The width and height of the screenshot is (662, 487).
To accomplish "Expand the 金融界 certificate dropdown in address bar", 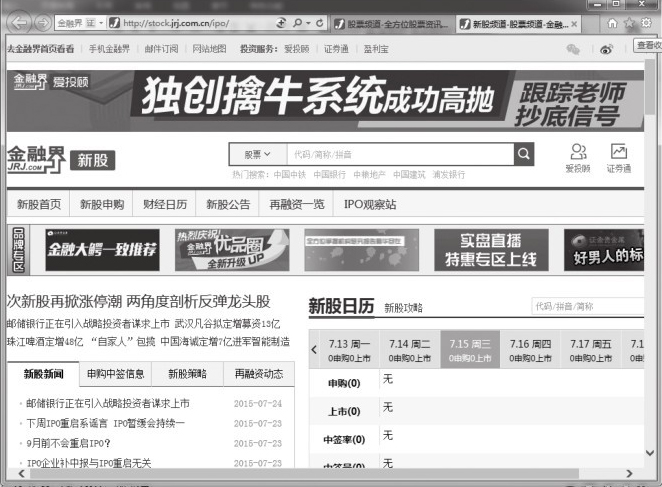I will pyautogui.click(x=101, y=23).
